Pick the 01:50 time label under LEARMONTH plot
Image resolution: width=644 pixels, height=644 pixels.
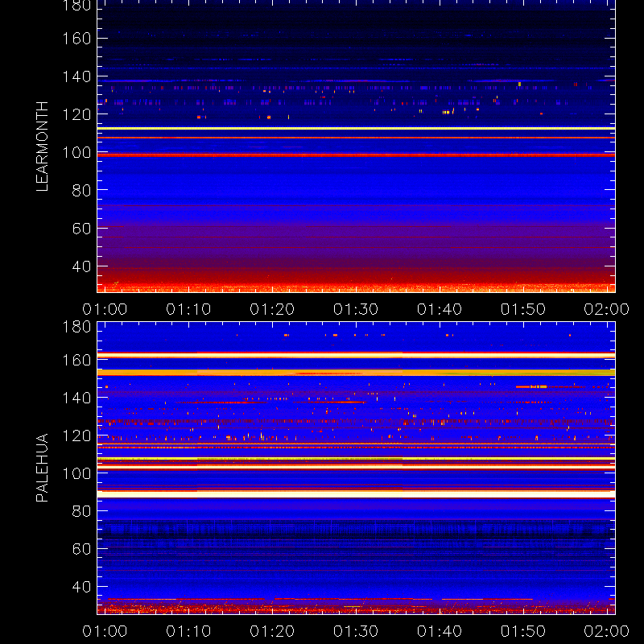point(522,309)
